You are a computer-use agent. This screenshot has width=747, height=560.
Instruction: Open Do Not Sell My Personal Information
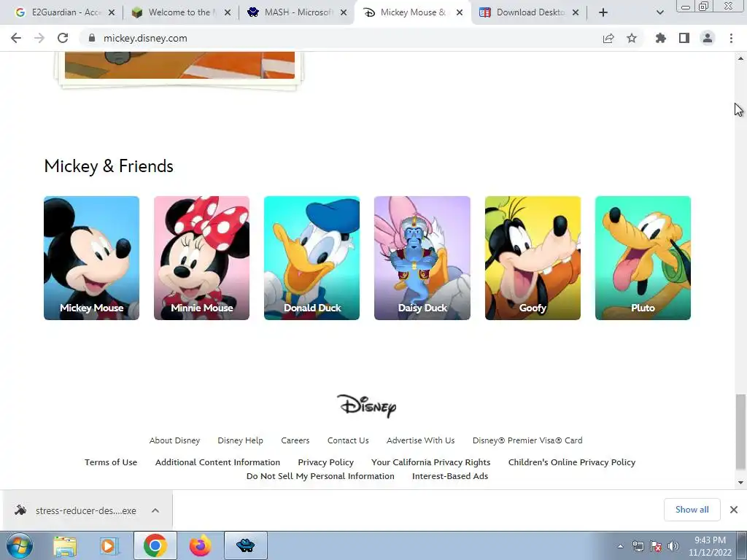pos(320,476)
